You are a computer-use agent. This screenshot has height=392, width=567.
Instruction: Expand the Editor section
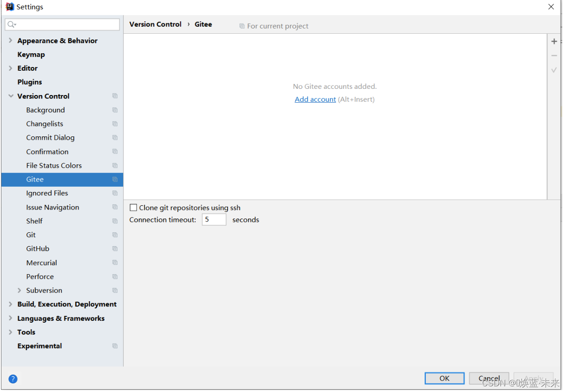coord(10,68)
